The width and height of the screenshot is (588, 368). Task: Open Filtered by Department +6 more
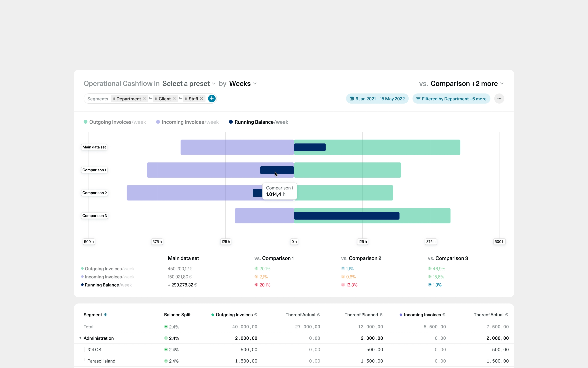point(451,99)
